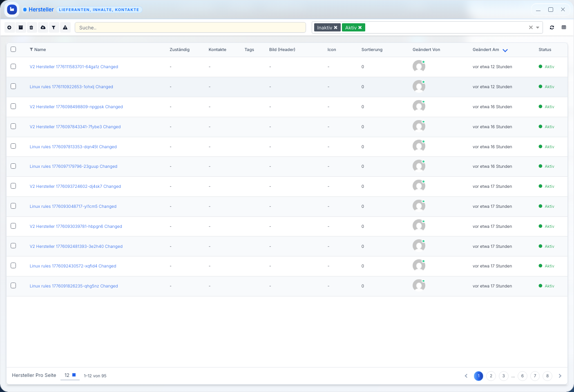This screenshot has width=574, height=392.
Task: Go to page 7
Action: pos(535,376)
